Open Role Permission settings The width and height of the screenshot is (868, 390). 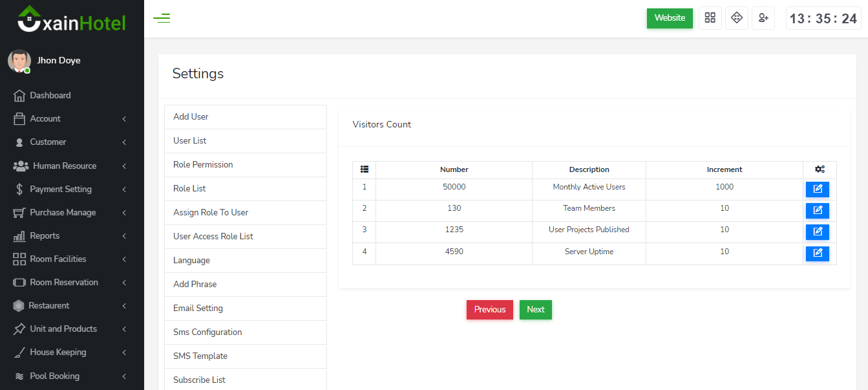pyautogui.click(x=203, y=165)
